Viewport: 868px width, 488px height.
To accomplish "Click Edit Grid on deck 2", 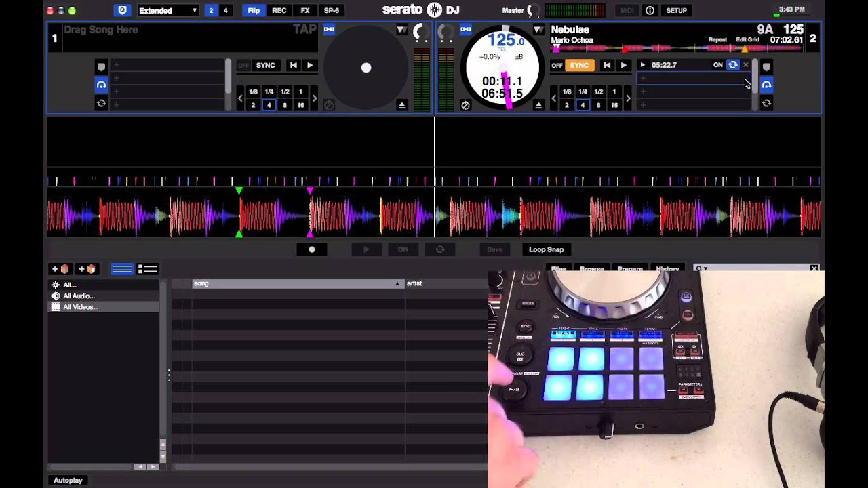I will tap(748, 40).
